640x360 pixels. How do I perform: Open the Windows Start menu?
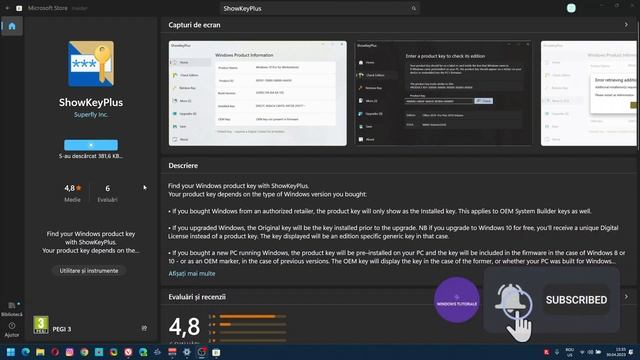pyautogui.click(x=11, y=352)
